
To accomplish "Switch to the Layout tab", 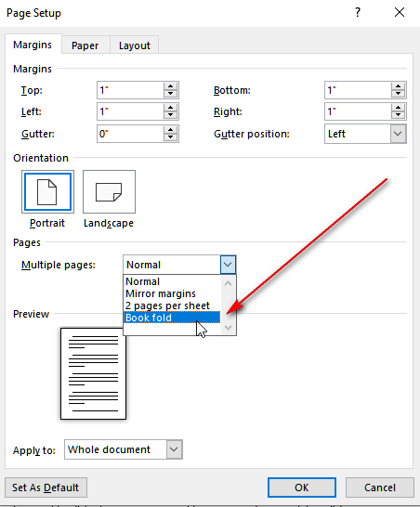I will pos(135,45).
